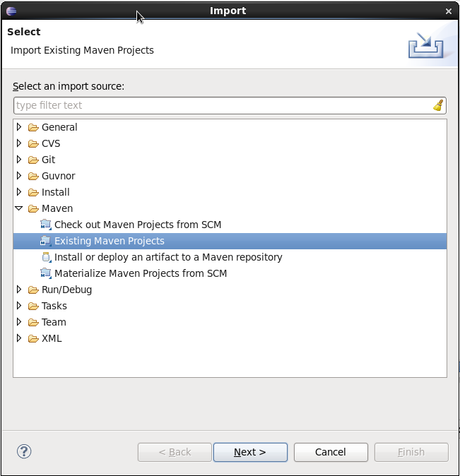The image size is (460, 476).
Task: Collapse the Maven category
Action: point(20,209)
